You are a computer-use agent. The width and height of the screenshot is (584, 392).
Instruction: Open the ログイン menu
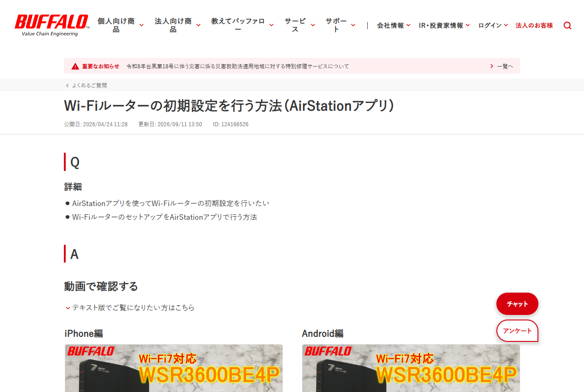pos(493,26)
